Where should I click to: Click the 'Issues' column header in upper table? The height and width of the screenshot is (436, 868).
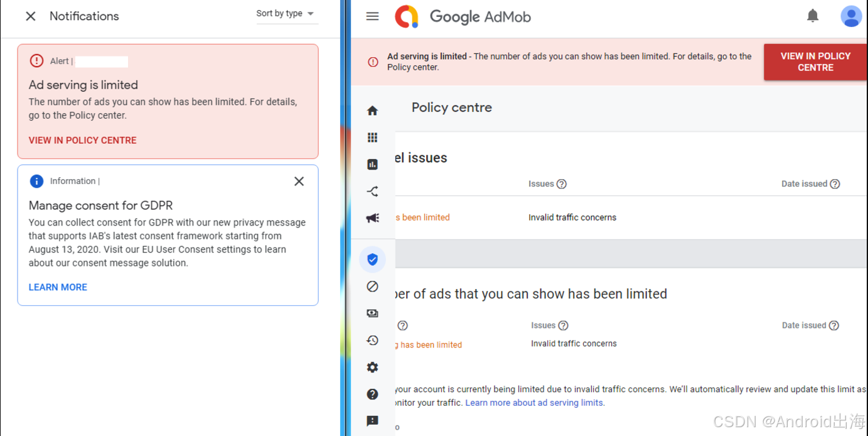(541, 184)
